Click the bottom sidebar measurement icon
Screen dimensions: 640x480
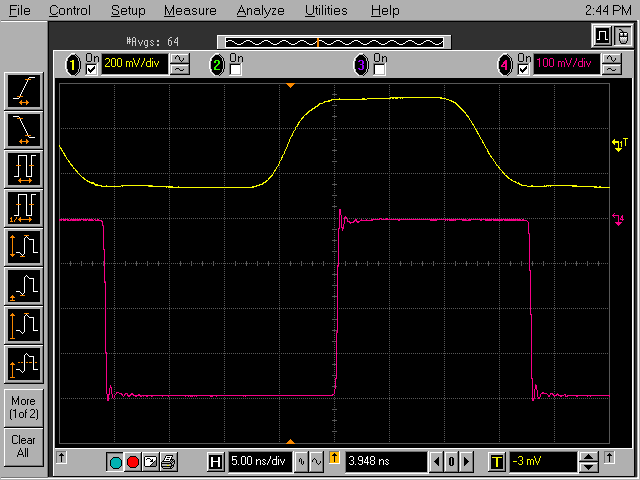24,365
